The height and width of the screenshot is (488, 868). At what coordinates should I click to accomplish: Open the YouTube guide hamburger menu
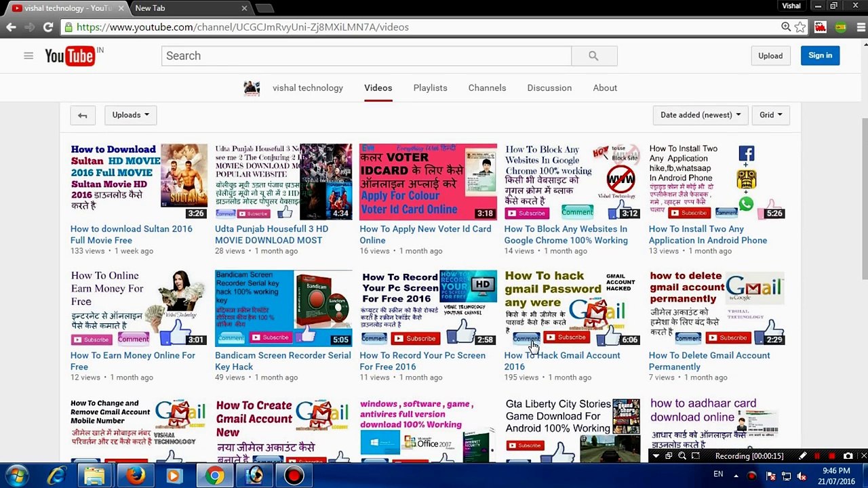tap(28, 56)
